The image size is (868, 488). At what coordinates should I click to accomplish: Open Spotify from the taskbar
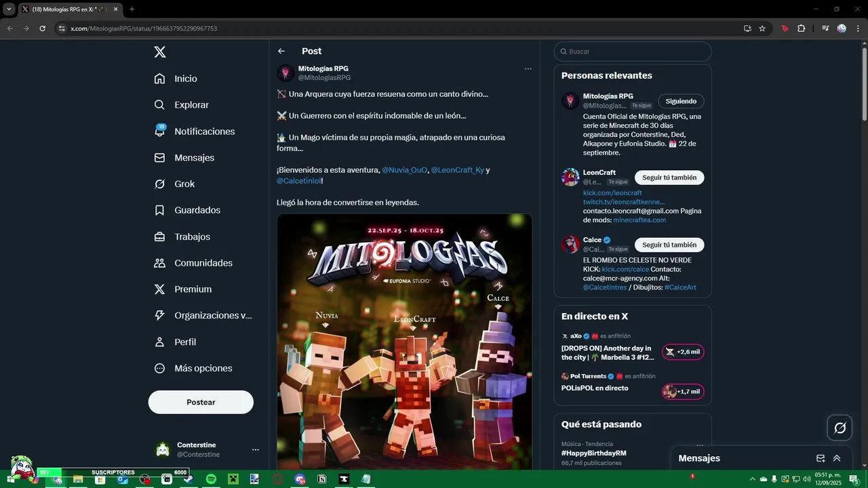coord(211,479)
